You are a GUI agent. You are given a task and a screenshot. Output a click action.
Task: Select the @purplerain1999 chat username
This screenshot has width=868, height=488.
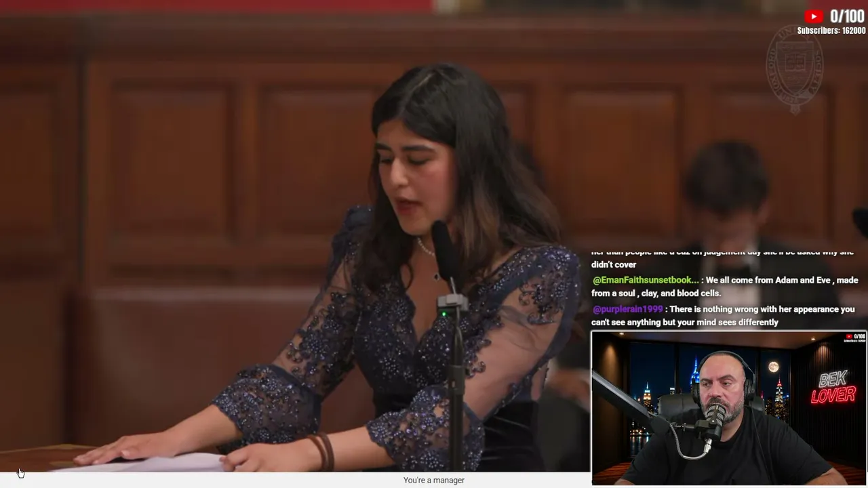(x=628, y=309)
